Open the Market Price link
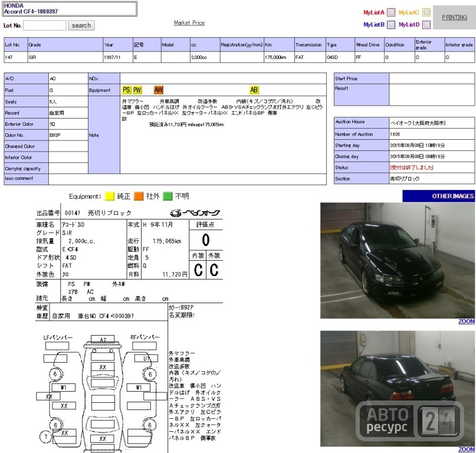This screenshot has width=476, height=453. pos(189,23)
